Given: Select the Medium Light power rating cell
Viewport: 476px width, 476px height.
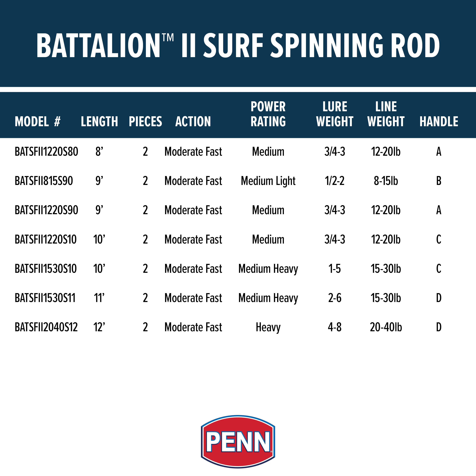Looking at the screenshot, I should (268, 181).
